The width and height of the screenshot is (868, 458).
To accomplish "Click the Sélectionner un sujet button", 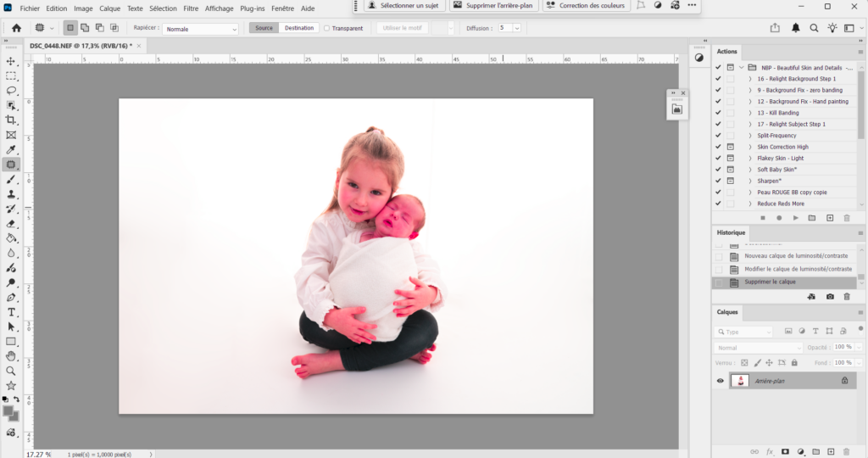I will coord(403,6).
